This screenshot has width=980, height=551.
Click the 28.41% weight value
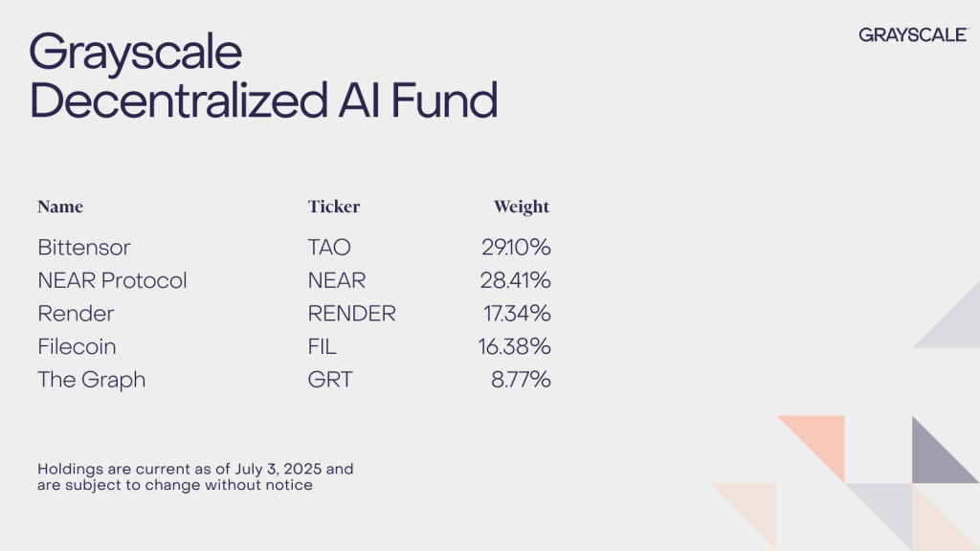point(515,280)
